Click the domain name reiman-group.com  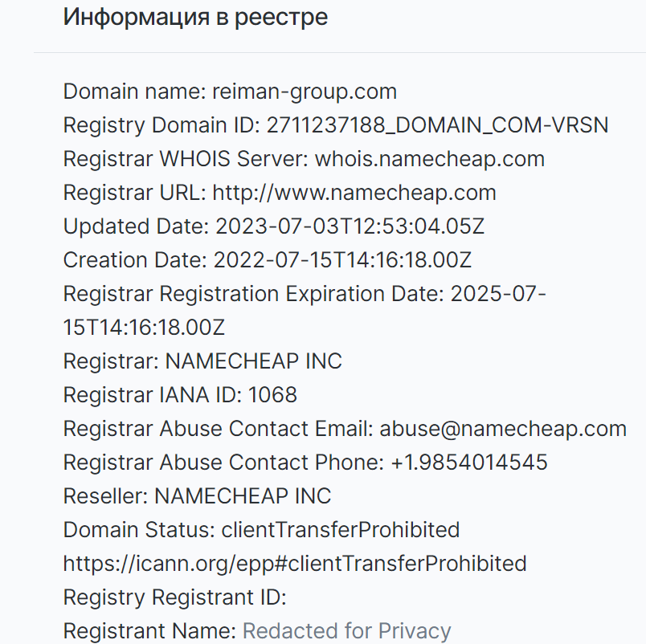pos(305,92)
